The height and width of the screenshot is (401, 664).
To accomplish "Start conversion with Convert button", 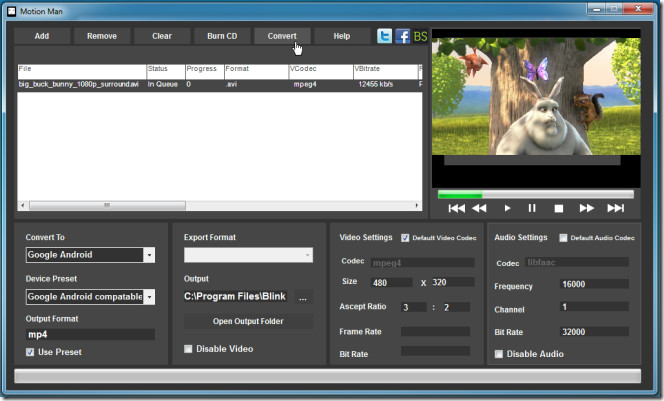I will (x=282, y=36).
